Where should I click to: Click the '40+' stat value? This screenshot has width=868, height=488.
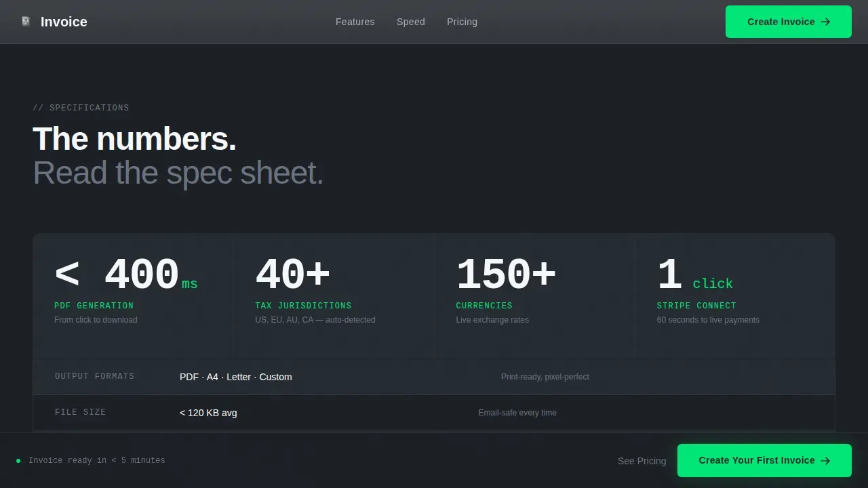292,275
